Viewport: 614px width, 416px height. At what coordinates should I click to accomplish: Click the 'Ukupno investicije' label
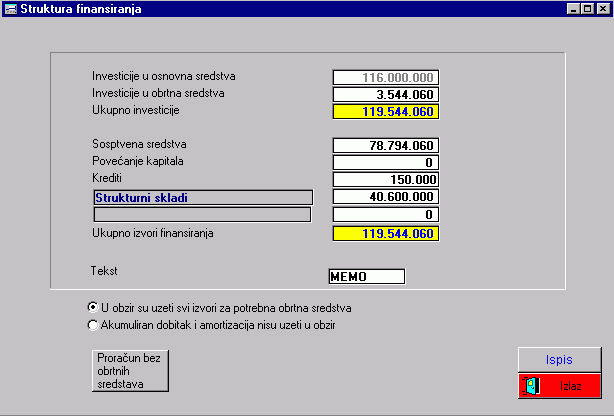coord(136,110)
